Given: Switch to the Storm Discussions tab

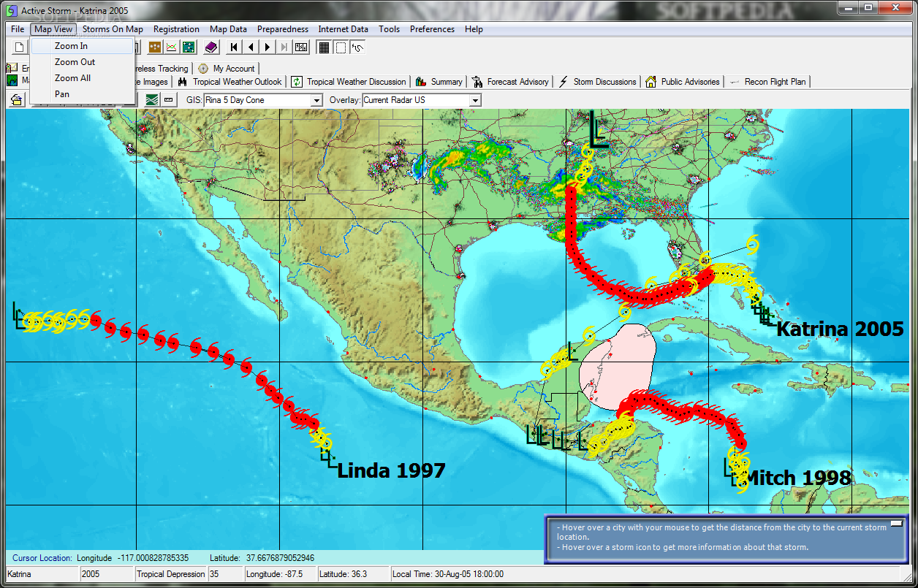Looking at the screenshot, I should pos(598,82).
